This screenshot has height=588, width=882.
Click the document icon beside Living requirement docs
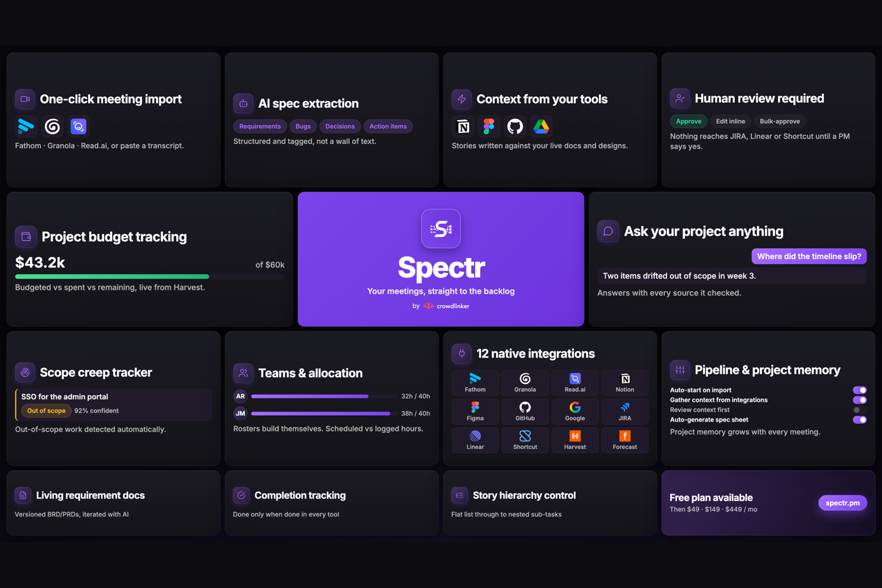click(x=23, y=495)
